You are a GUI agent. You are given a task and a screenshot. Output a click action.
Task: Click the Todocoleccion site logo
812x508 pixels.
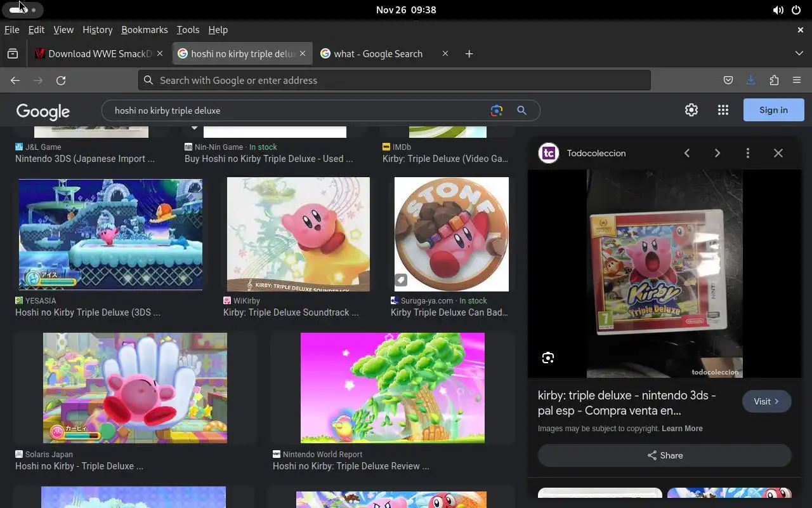click(549, 153)
